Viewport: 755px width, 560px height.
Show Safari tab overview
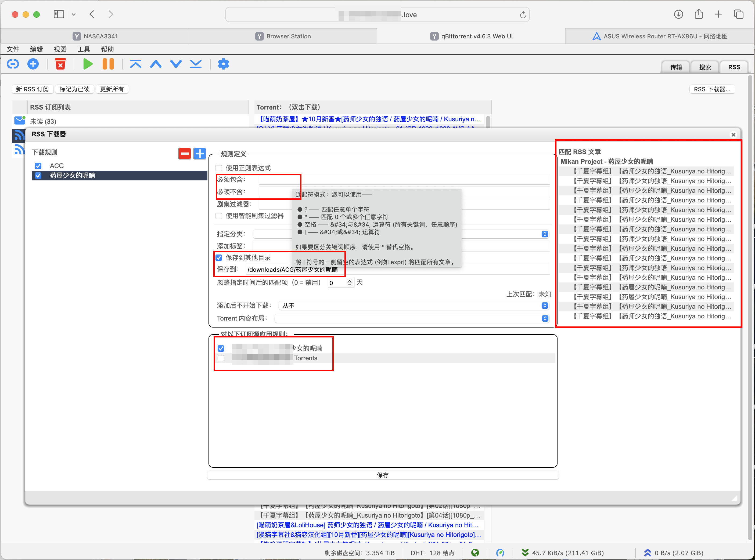(x=738, y=14)
